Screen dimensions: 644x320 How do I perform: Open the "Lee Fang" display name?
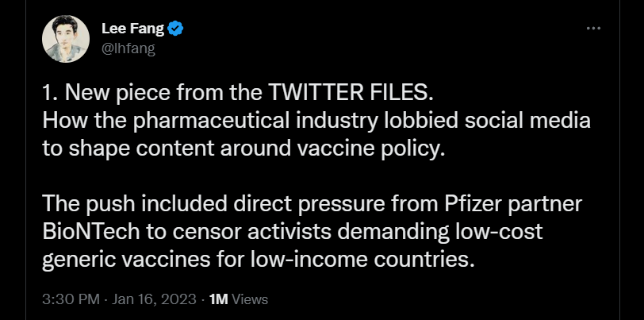click(132, 30)
